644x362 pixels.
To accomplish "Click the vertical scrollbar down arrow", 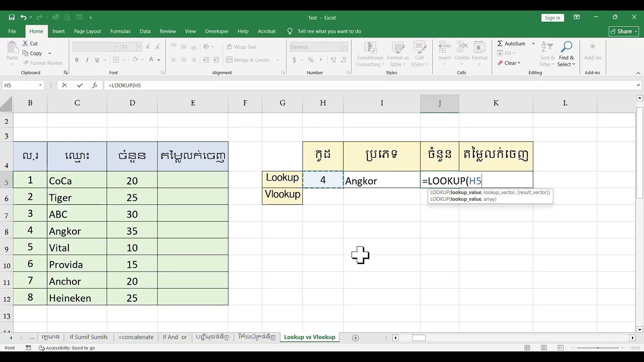I will [x=639, y=330].
